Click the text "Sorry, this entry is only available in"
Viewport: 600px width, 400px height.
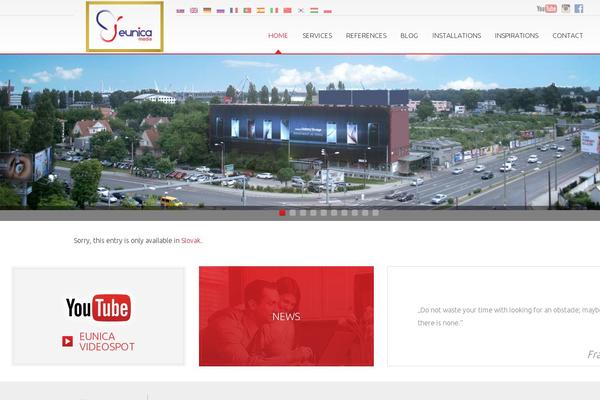pyautogui.click(x=127, y=241)
